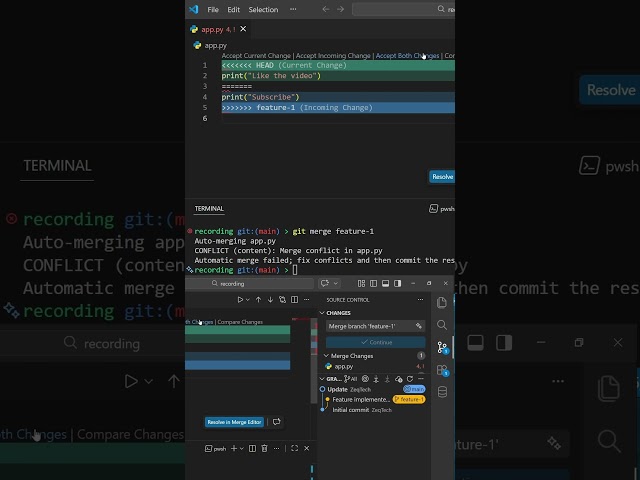This screenshot has height=480, width=640.
Task: Open Source Control in the activity bar
Action: click(442, 347)
